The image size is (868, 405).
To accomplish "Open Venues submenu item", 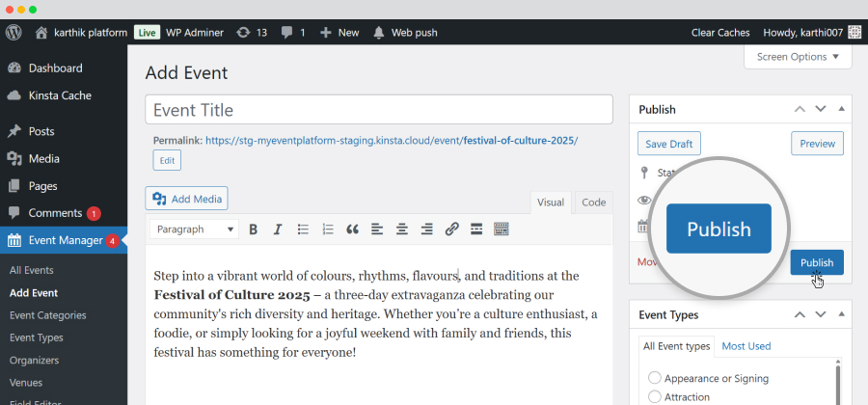I will tap(26, 382).
